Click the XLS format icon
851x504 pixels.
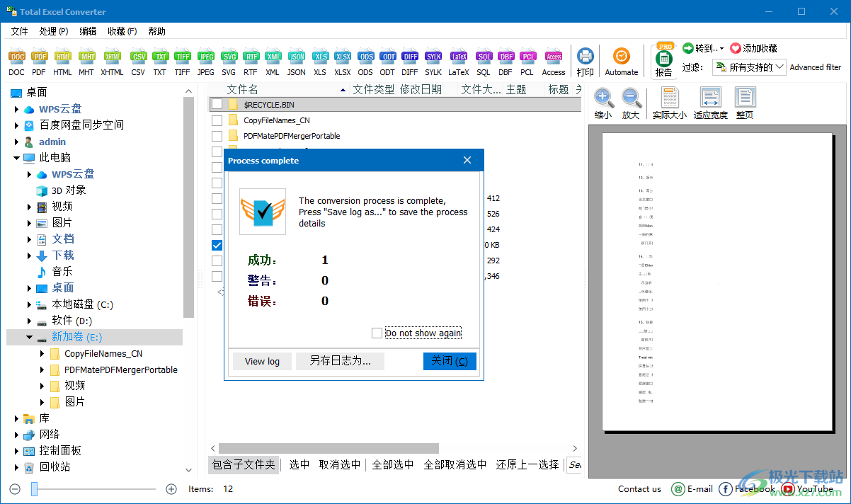click(x=321, y=62)
